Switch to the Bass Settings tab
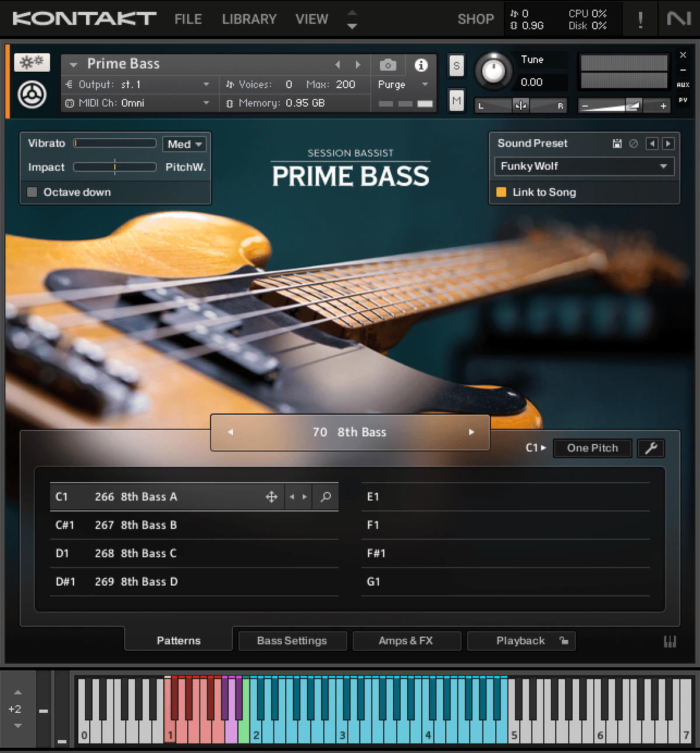The image size is (700, 753). click(292, 640)
